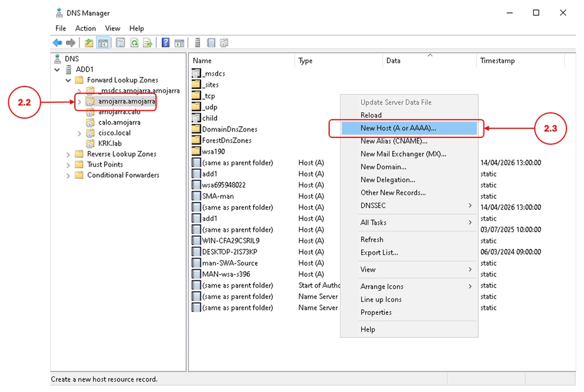Open Properties via the toolbar icon
The width and height of the screenshot is (584, 392).
pyautogui.click(x=120, y=43)
